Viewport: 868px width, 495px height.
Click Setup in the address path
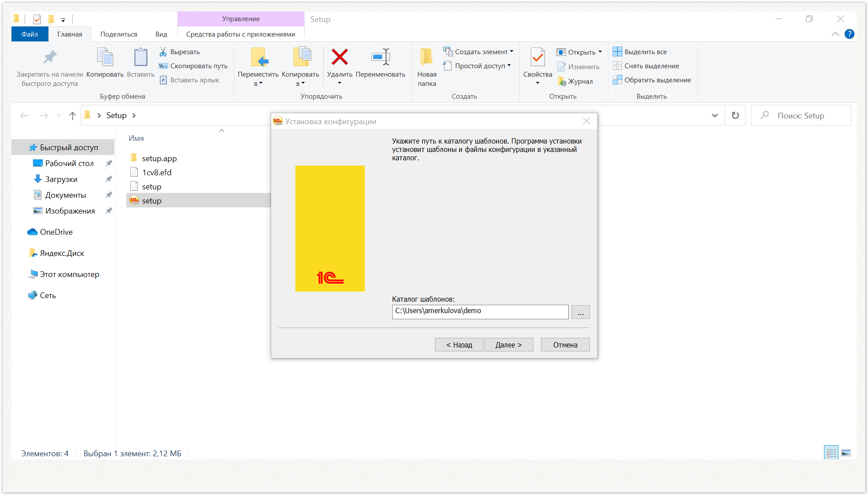pyautogui.click(x=116, y=115)
